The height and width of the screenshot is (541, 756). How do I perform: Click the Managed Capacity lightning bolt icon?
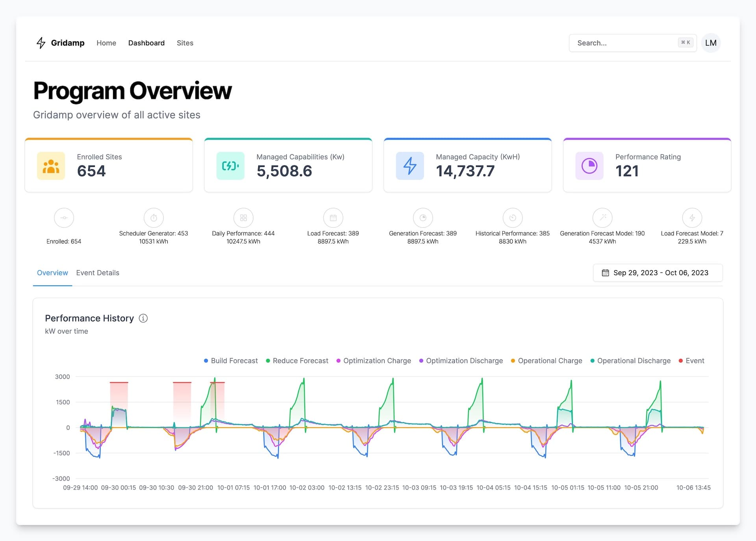click(x=409, y=166)
